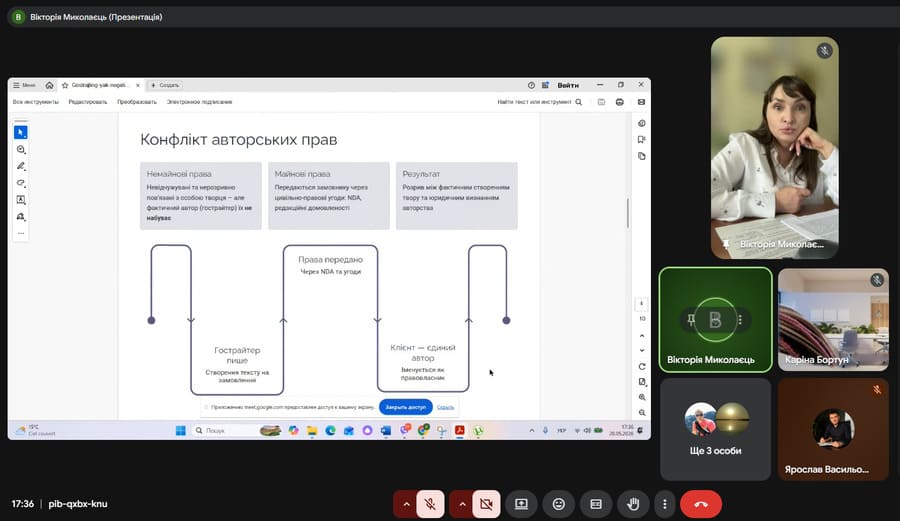Star the open PDF document tab
Screen dimensions: 900x521
[x=65, y=85]
